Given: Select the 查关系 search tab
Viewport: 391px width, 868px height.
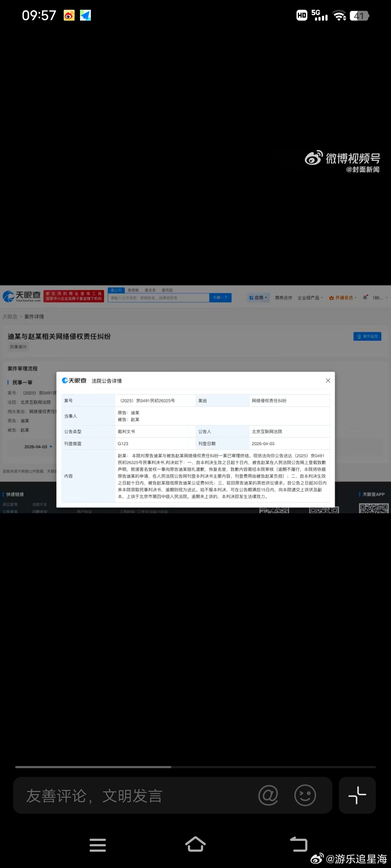Looking at the screenshot, I should click(150, 290).
